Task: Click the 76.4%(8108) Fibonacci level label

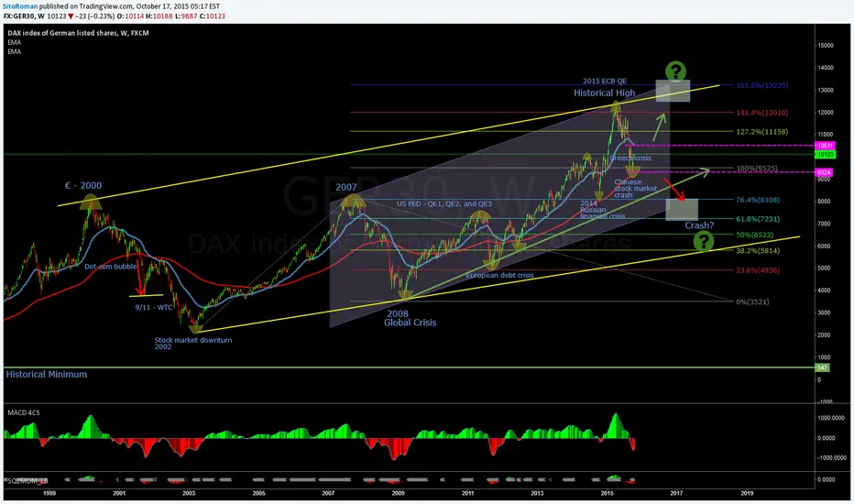Action: coord(758,200)
